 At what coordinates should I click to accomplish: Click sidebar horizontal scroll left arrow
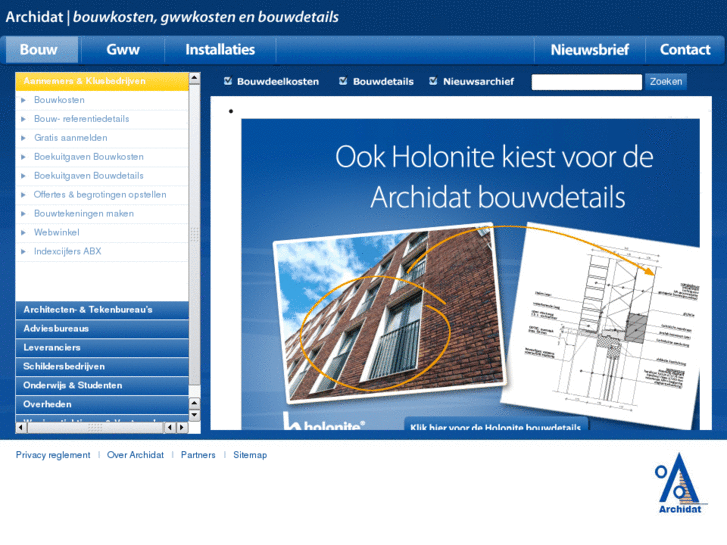pos(21,427)
